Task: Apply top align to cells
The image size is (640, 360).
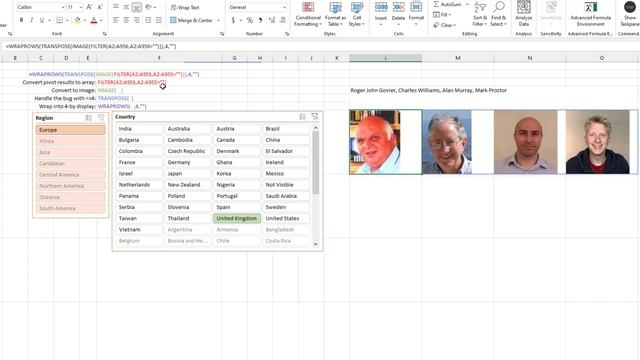Action: [x=116, y=7]
